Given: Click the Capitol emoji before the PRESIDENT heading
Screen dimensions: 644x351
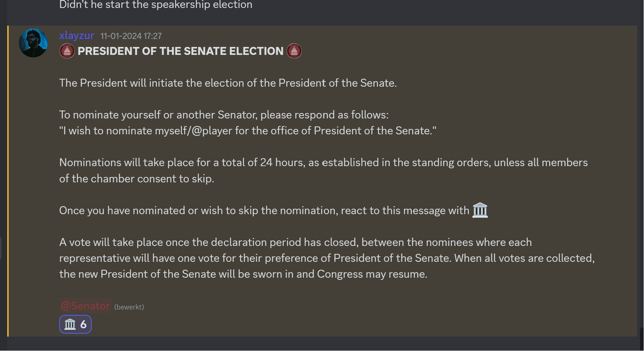Looking at the screenshot, I should [x=67, y=51].
